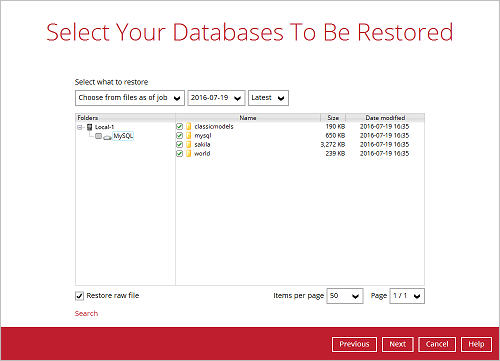500x361 pixels.
Task: Click the Next button
Action: [398, 344]
